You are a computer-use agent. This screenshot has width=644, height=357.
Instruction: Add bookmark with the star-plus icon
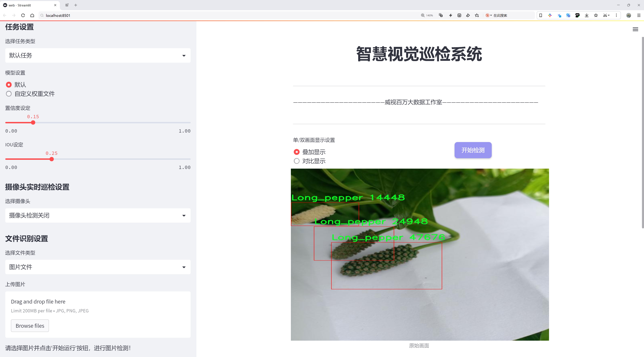click(477, 15)
